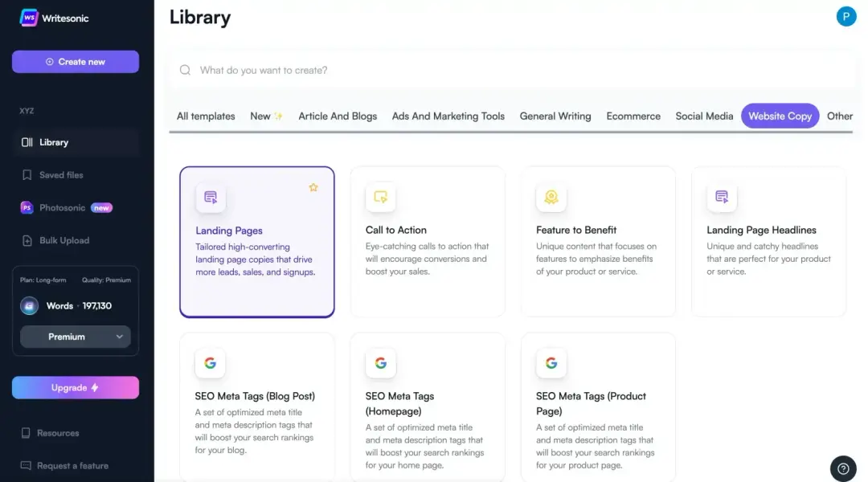Viewport: 868px width, 482px height.
Task: Click the Request a feature chat icon
Action: [26, 465]
